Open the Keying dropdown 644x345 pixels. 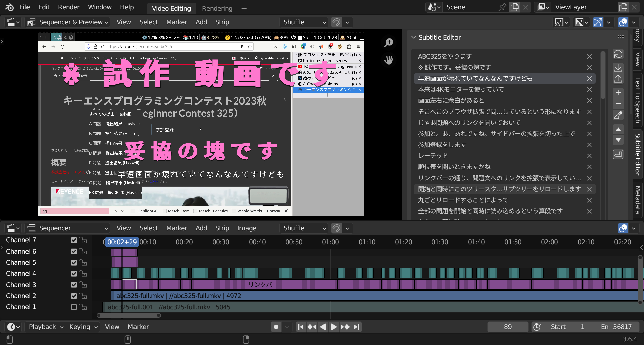tap(83, 327)
